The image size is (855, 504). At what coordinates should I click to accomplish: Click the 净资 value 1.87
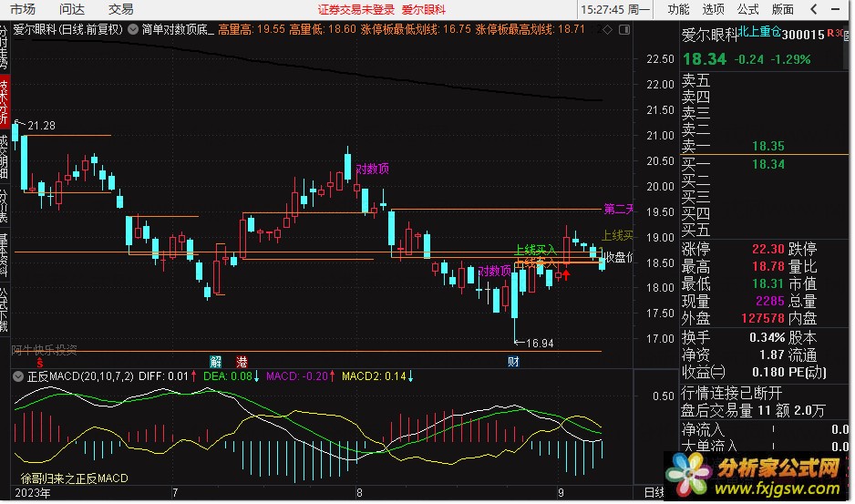click(771, 355)
